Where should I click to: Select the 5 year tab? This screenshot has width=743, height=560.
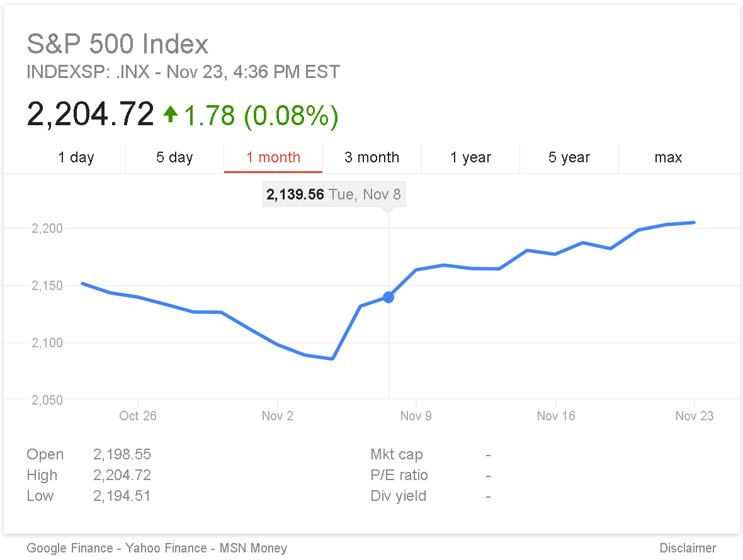(x=569, y=157)
